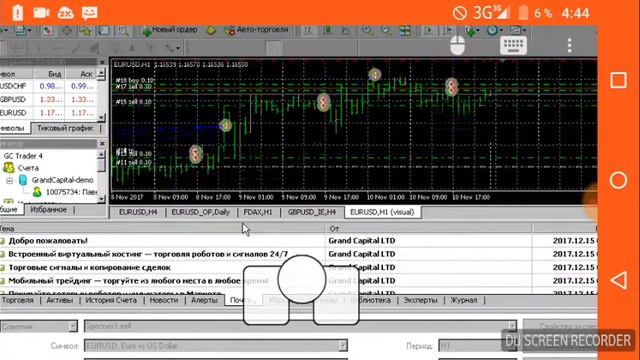Open the three-dot overflow menu
Viewport: 640px width, 360px height.
click(x=569, y=45)
